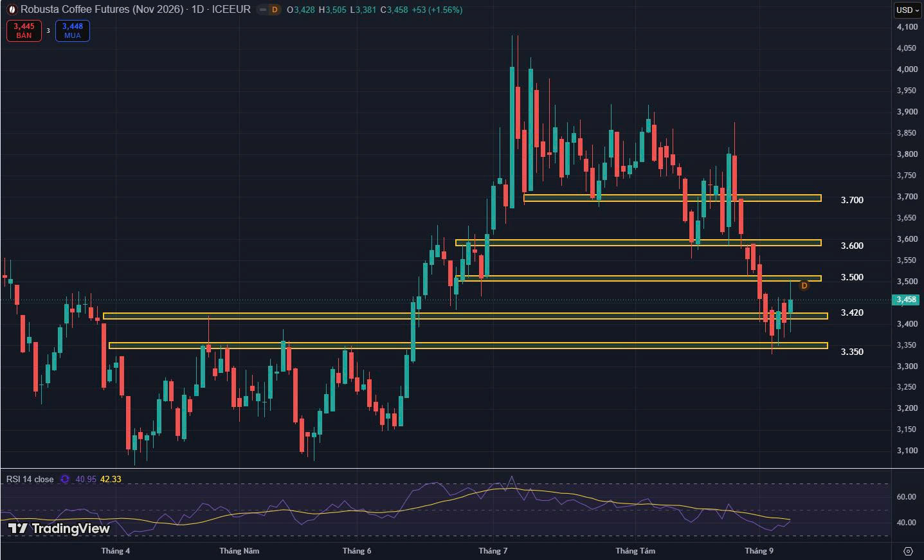The width and height of the screenshot is (924, 560).
Task: Select the 3.350 yellow support rectangle
Action: click(468, 346)
